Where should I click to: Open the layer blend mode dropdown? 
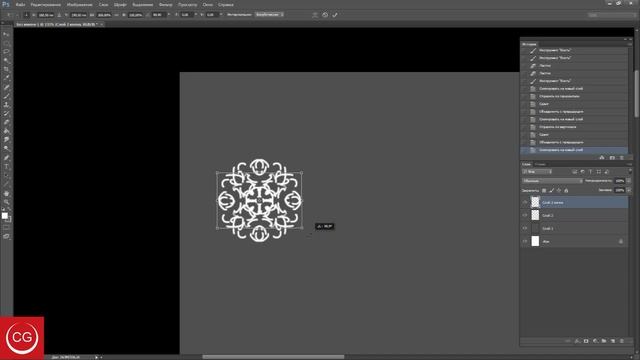coord(552,181)
